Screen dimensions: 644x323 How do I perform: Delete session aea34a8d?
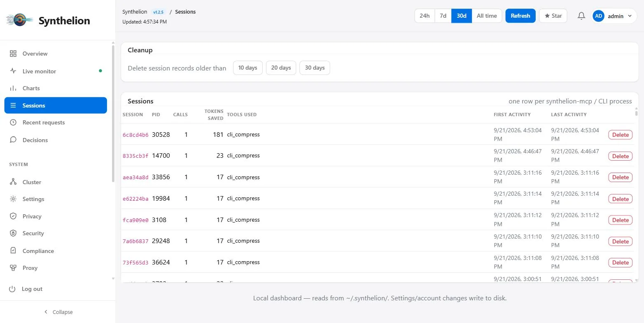(x=620, y=177)
